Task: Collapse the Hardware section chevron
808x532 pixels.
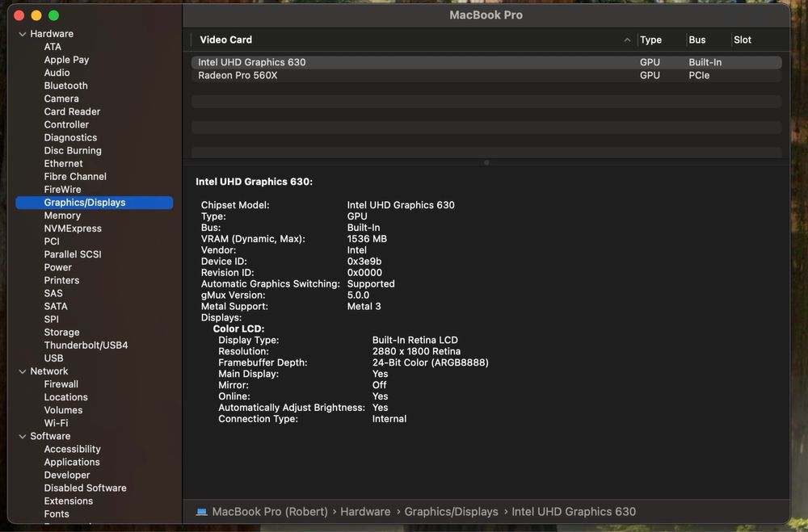Action: [22, 34]
